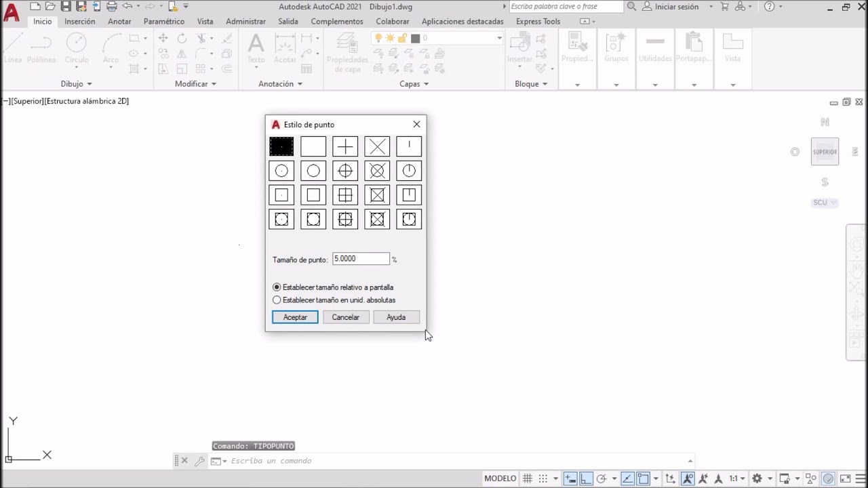Toggle clean screen mode
The image size is (868, 488).
(845, 479)
